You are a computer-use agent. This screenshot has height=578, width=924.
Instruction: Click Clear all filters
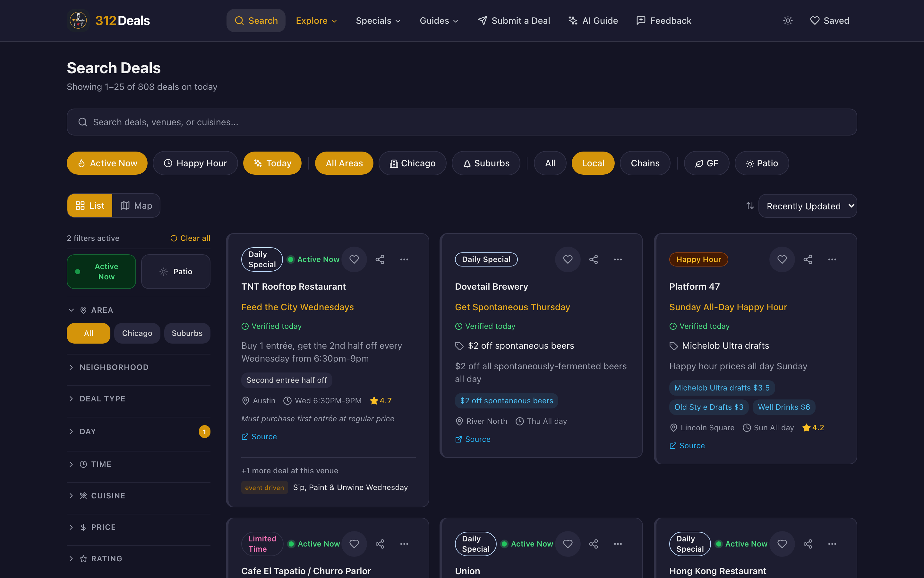coord(190,238)
